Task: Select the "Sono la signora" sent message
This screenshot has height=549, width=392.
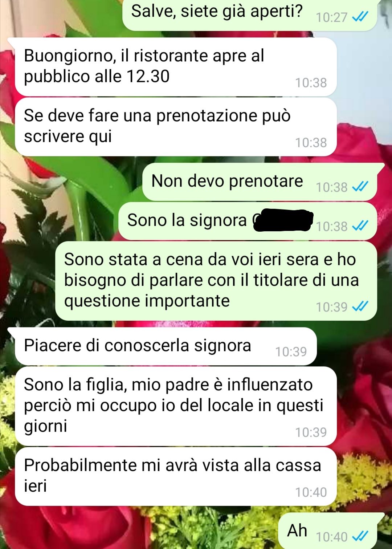Action: 248,221
